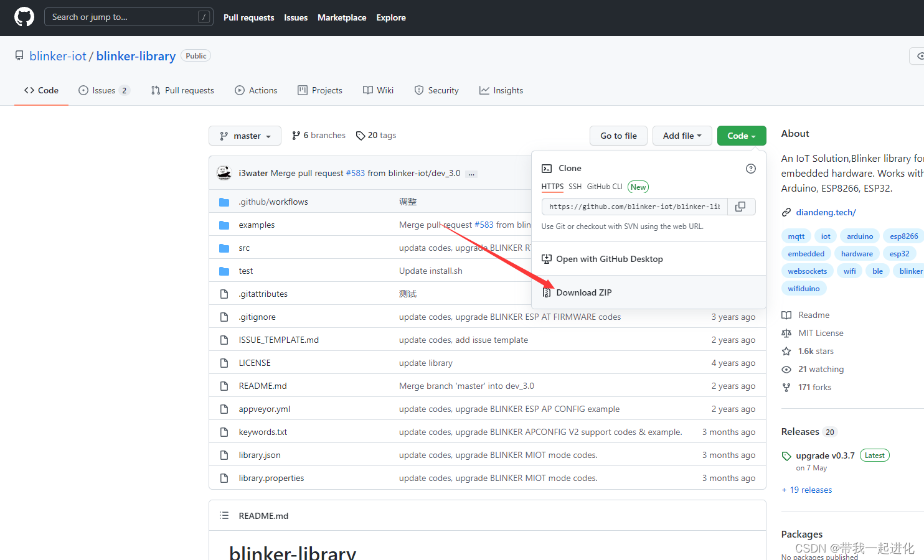Open the blinker-iot owner link
Image resolution: width=924 pixels, height=560 pixels.
pyautogui.click(x=58, y=56)
